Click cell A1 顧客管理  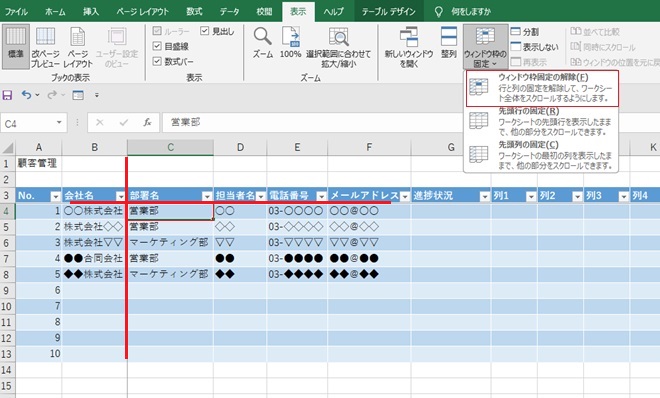click(39, 163)
